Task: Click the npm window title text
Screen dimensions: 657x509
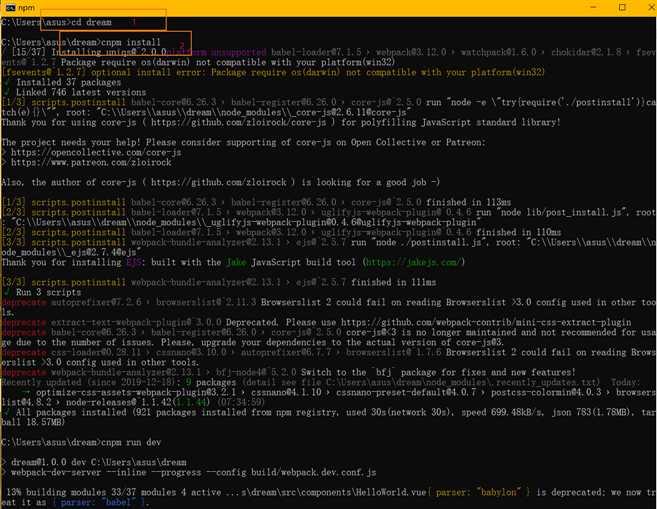Action: [x=27, y=8]
